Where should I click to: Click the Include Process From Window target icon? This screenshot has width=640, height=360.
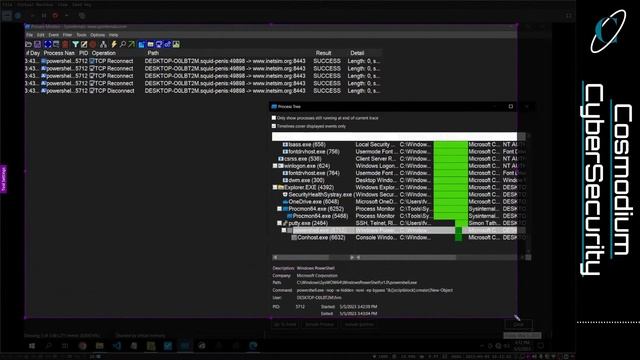(x=93, y=44)
